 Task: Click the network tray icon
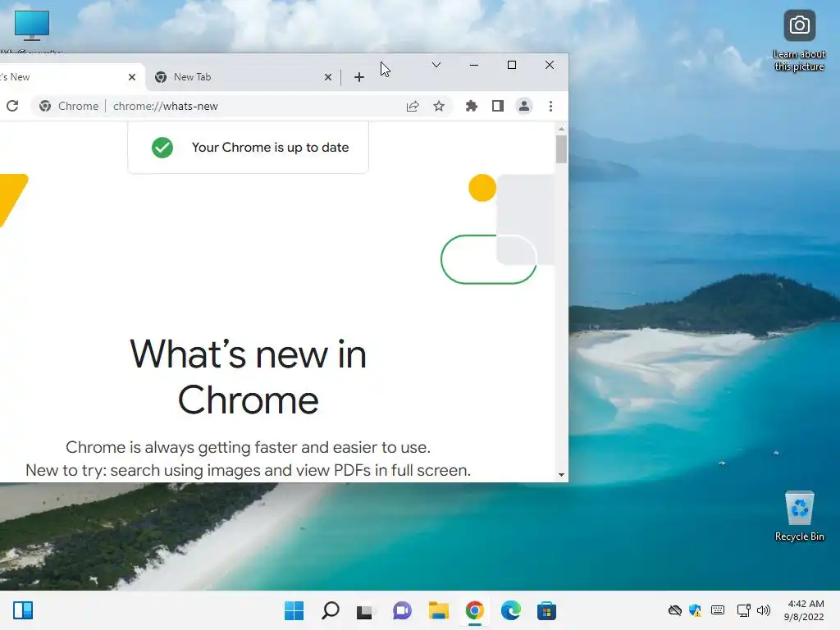click(x=743, y=610)
